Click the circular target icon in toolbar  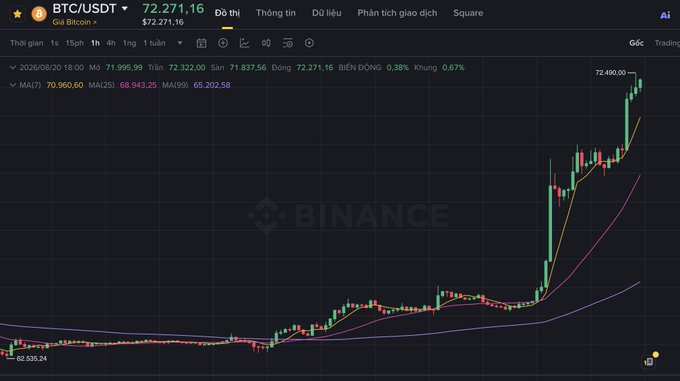(309, 43)
